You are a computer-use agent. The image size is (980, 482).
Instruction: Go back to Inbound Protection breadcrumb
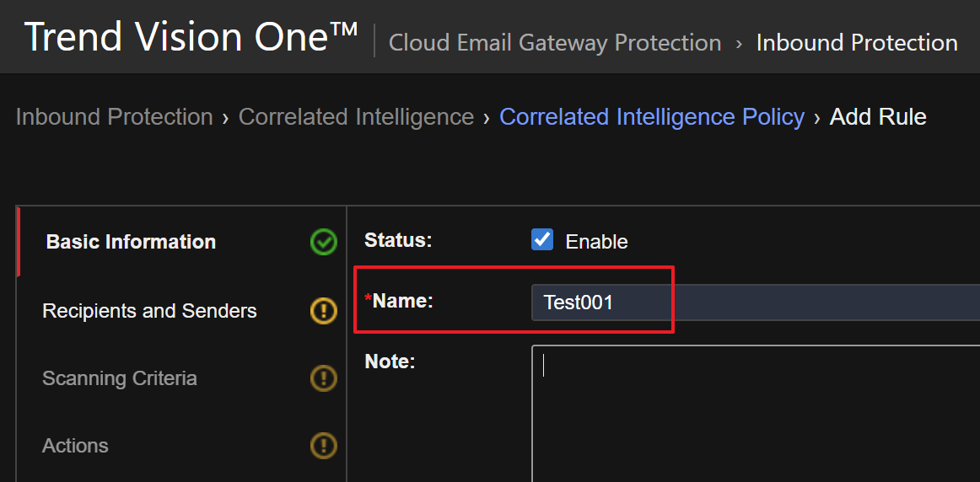[x=114, y=117]
